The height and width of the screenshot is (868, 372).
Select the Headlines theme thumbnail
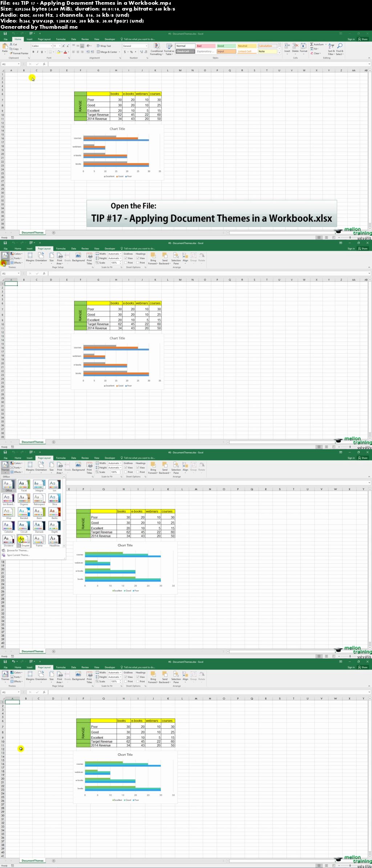pyautogui.click(x=54, y=541)
